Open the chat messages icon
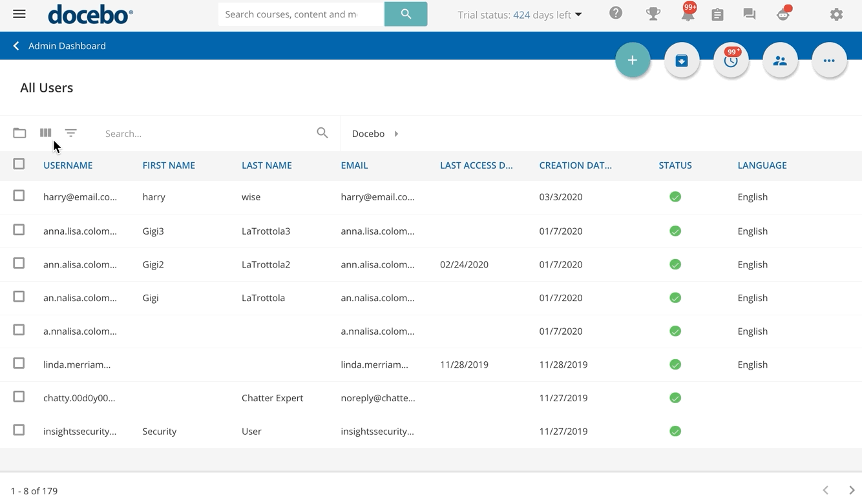 click(750, 14)
